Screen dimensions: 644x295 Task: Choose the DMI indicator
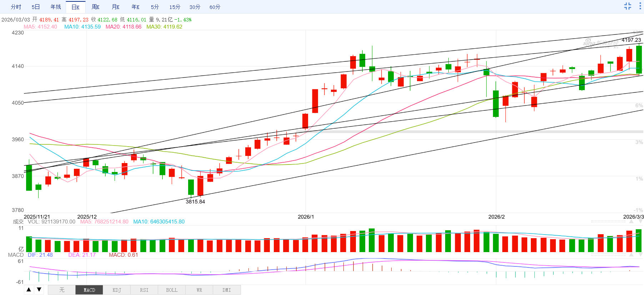click(x=227, y=290)
